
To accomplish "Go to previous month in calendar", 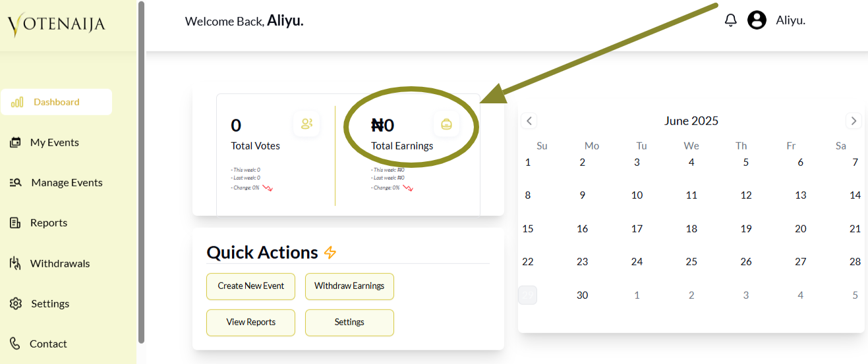I will (x=529, y=121).
